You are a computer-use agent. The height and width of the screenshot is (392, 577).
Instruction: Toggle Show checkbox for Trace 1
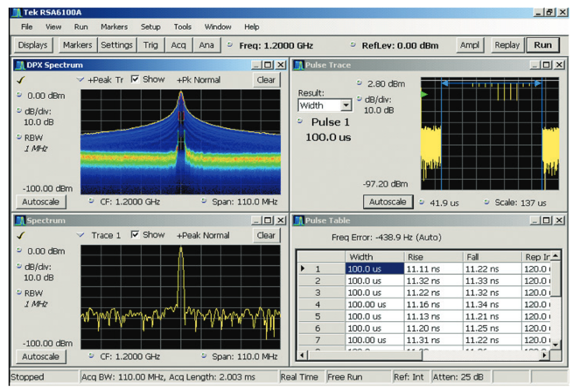click(135, 235)
